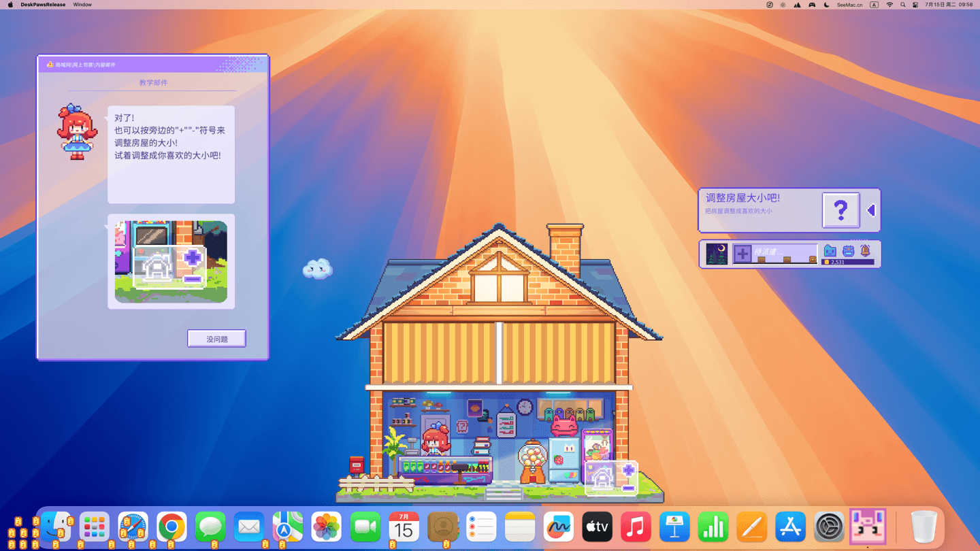The height and width of the screenshot is (551, 980).
Task: Open the input source 'A' menu
Action: tap(874, 5)
